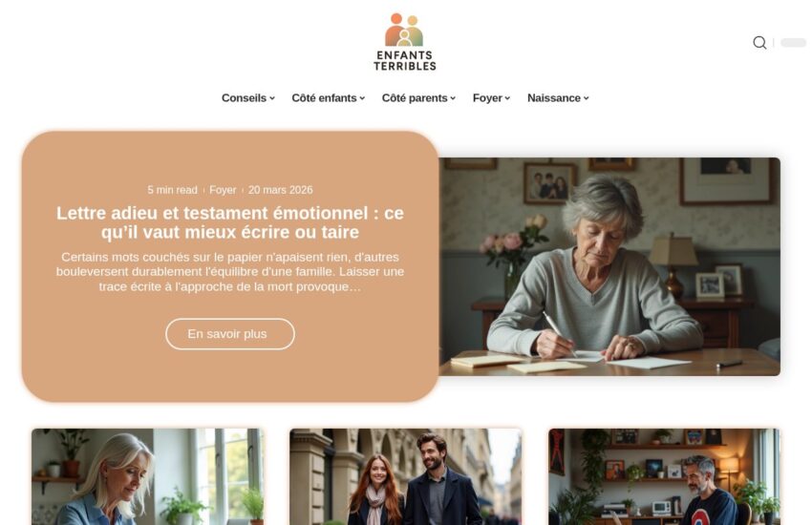Click the En savoir plus button
This screenshot has height=525, width=812.
click(x=230, y=334)
